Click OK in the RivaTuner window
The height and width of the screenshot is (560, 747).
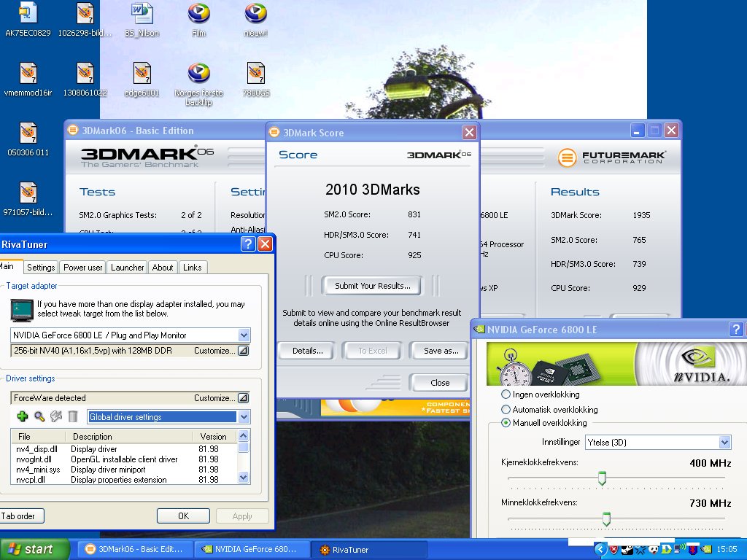[183, 516]
